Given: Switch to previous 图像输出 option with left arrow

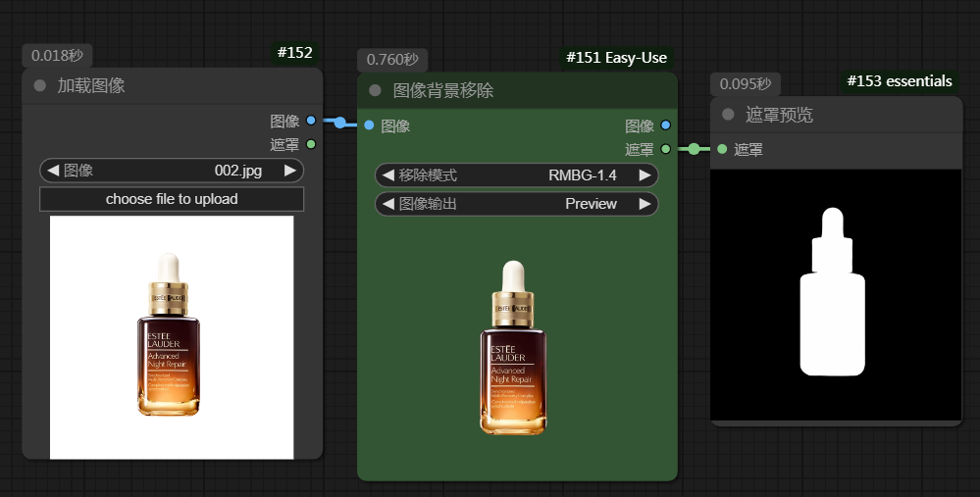Looking at the screenshot, I should click(x=388, y=204).
